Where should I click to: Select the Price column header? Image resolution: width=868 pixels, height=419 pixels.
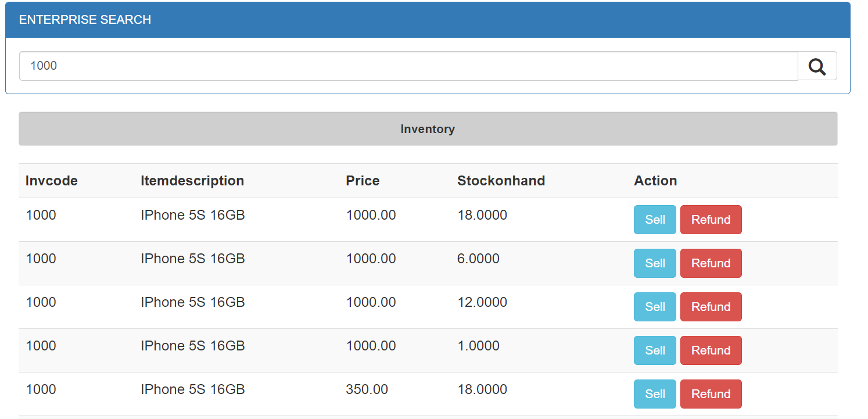point(363,181)
